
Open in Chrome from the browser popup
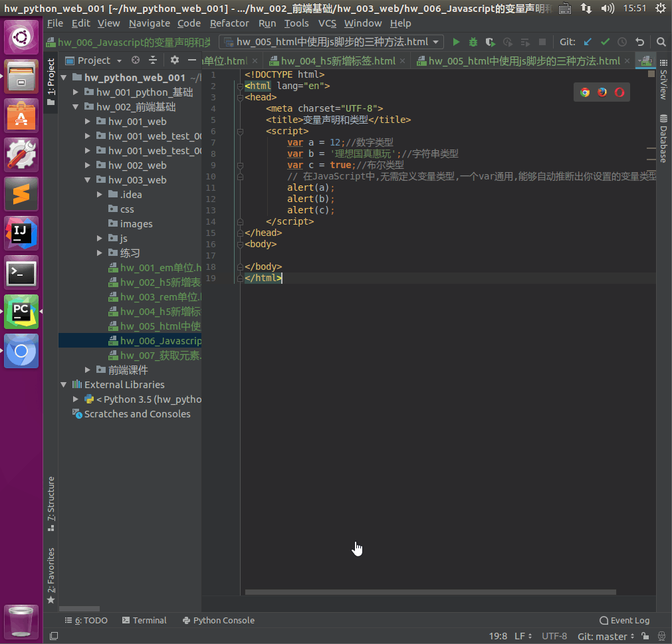(x=585, y=92)
